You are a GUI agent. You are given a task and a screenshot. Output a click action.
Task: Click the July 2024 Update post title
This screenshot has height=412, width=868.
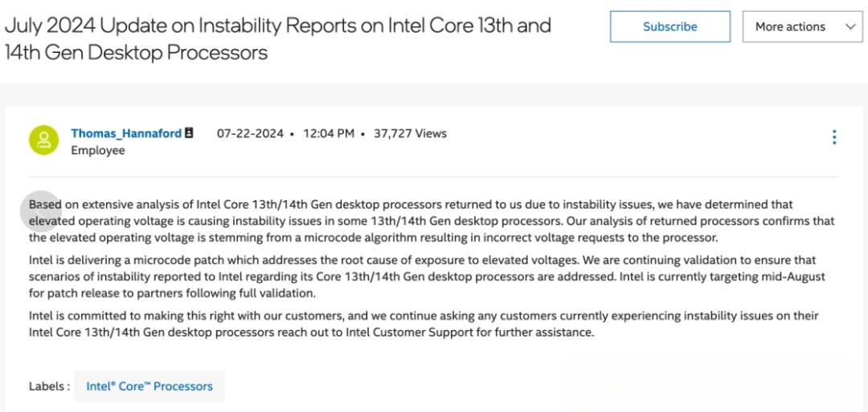(278, 39)
